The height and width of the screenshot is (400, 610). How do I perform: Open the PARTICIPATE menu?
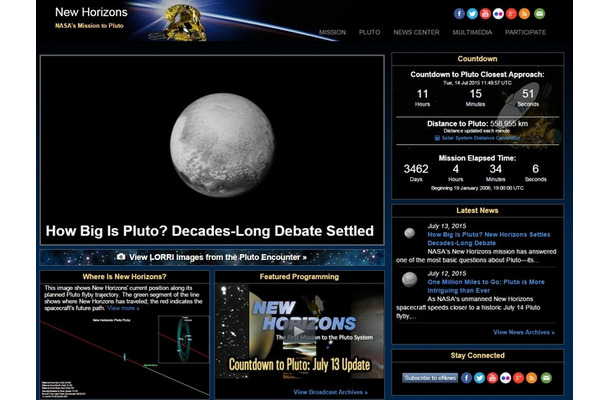pyautogui.click(x=526, y=32)
